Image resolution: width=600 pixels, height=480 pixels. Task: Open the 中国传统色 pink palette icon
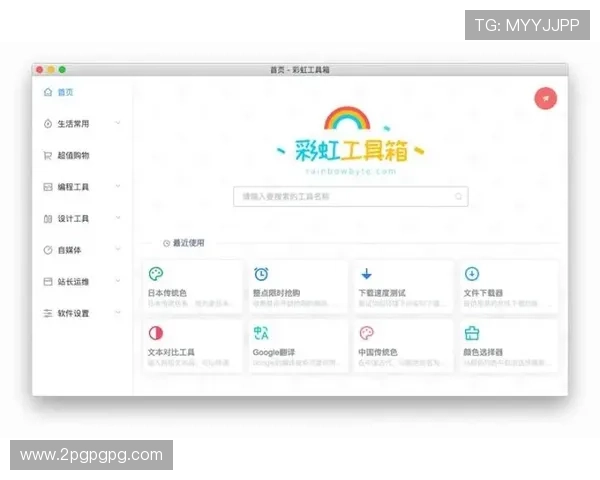point(367,333)
